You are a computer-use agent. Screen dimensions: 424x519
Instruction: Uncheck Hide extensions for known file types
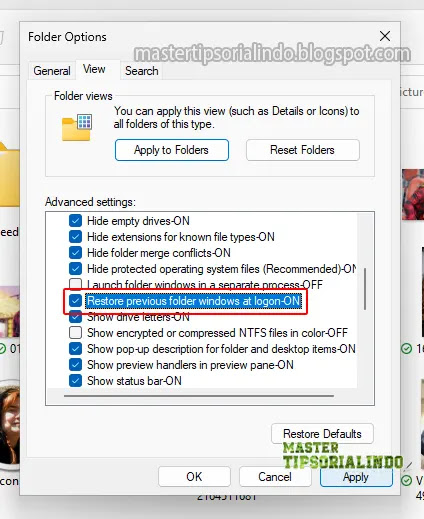75,237
